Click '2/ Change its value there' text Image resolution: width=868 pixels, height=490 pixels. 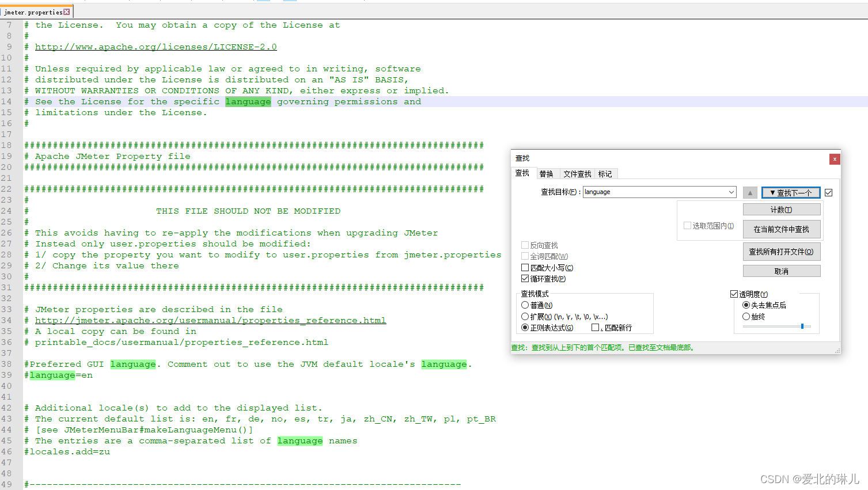tap(107, 266)
